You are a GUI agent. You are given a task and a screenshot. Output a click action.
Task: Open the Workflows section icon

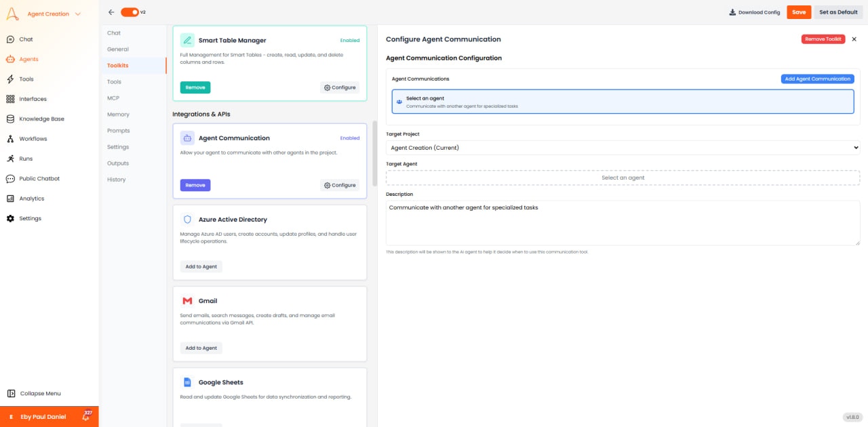coord(9,138)
